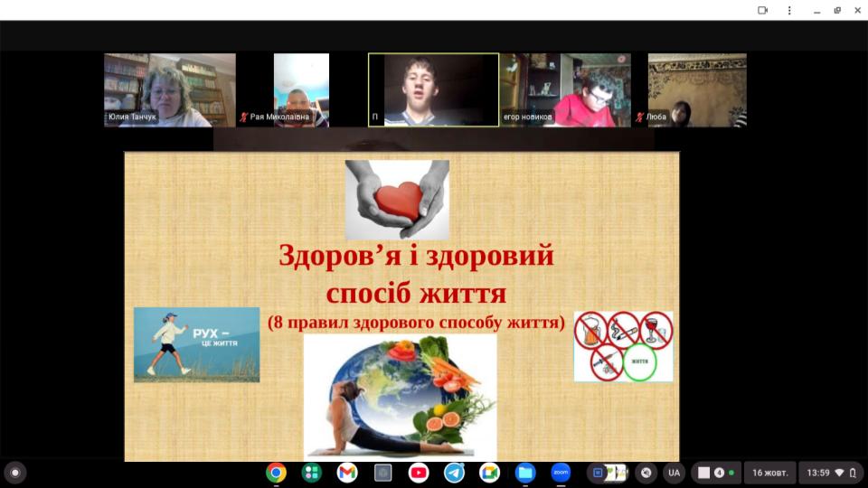Click Рая Миколаївна's video thumbnail

click(x=301, y=89)
